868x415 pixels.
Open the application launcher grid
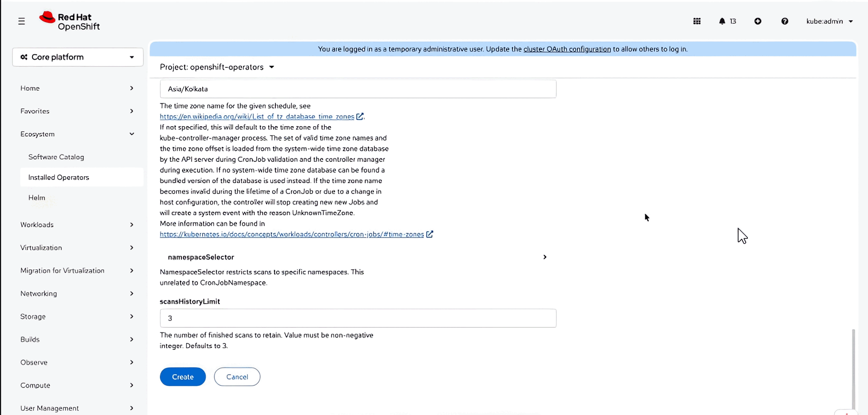click(x=697, y=21)
